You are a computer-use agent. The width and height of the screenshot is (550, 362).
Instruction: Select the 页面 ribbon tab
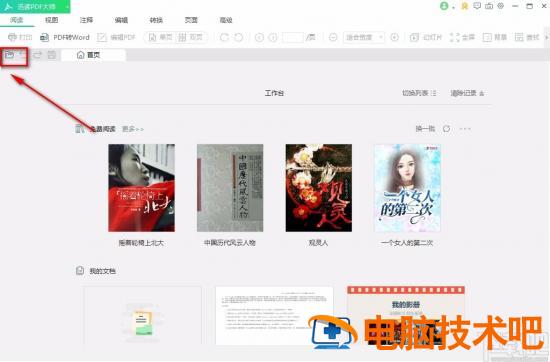pyautogui.click(x=191, y=20)
